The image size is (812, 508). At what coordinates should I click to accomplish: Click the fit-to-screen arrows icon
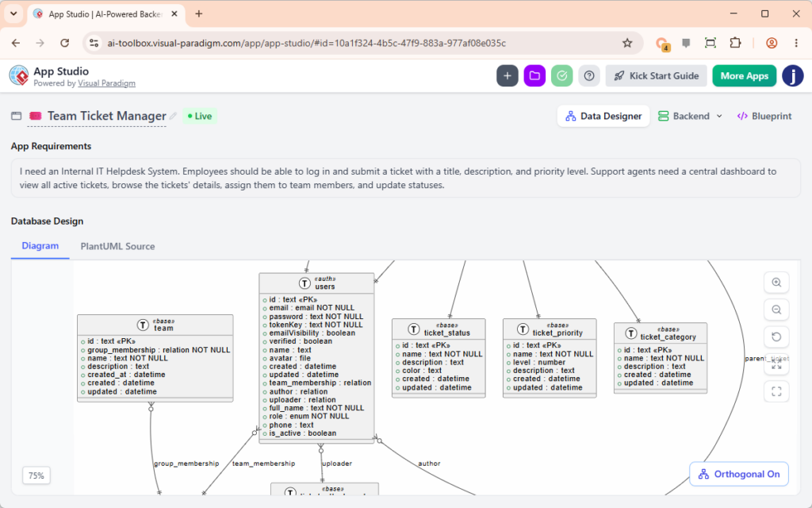[x=776, y=364]
